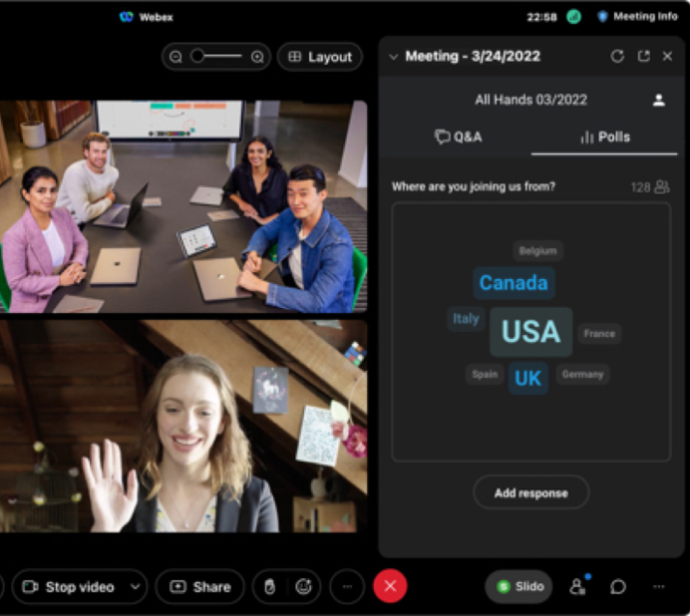Select the Polls tab
690x616 pixels.
tap(604, 138)
